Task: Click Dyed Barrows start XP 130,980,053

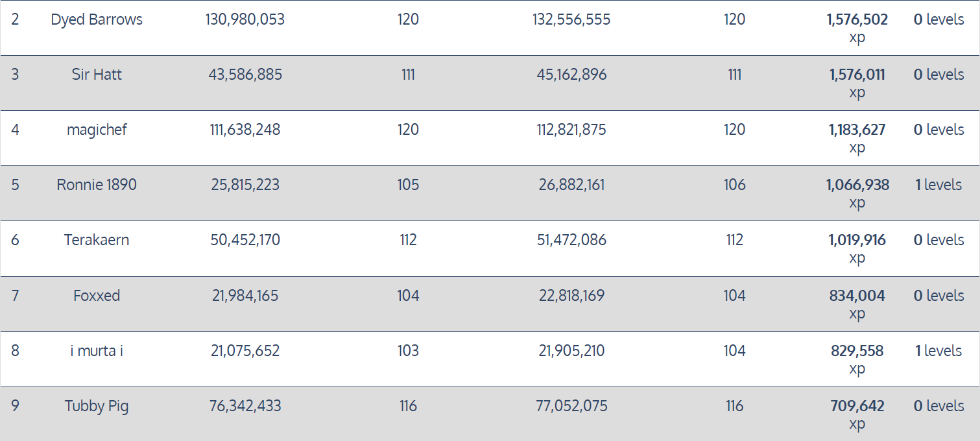Action: (x=245, y=19)
